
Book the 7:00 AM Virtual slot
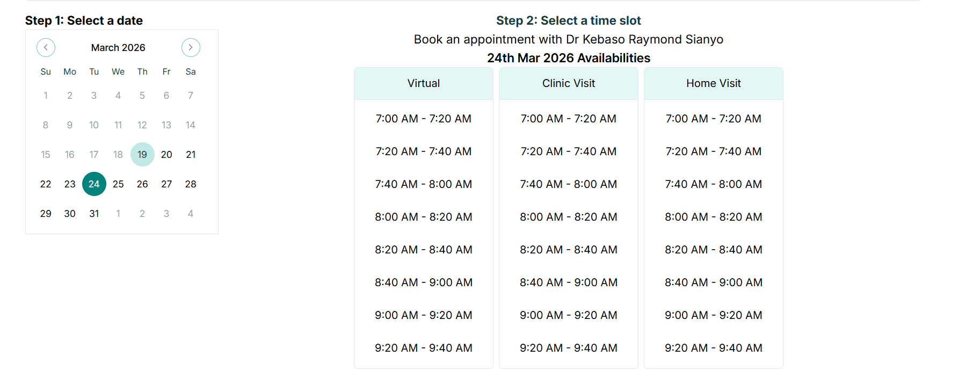coord(423,119)
